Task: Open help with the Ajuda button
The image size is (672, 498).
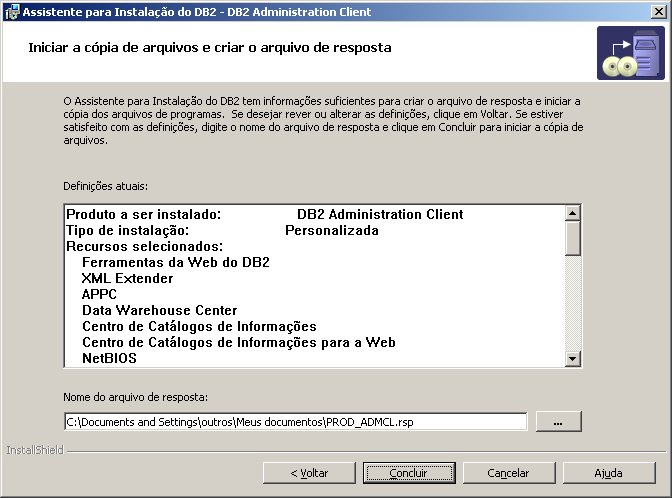Action: [x=609, y=473]
